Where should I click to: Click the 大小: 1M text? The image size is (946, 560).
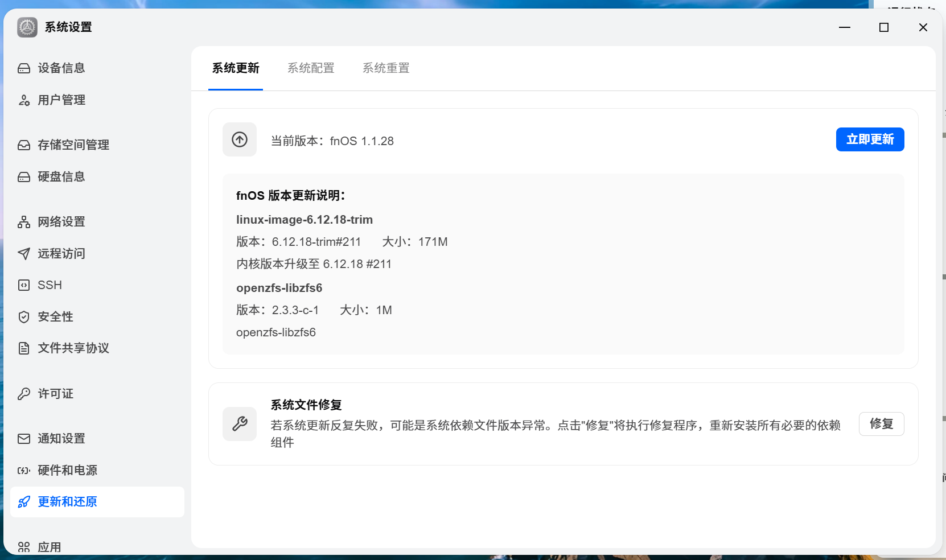tap(366, 310)
